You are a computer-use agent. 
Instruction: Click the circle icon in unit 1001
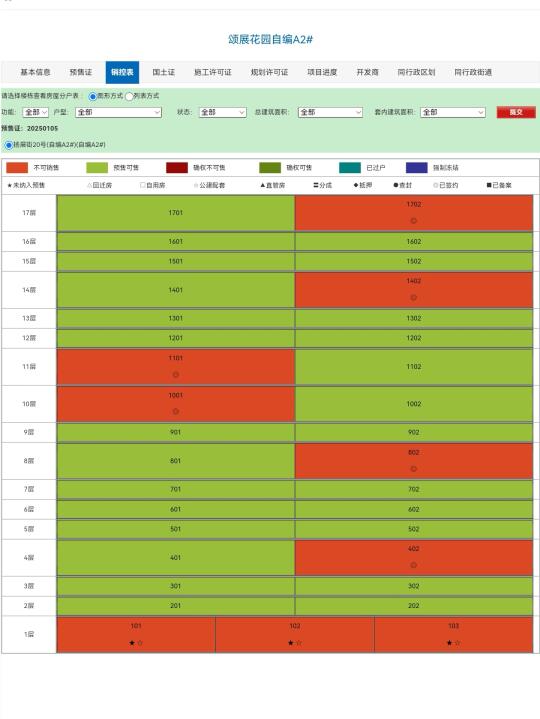point(176,412)
